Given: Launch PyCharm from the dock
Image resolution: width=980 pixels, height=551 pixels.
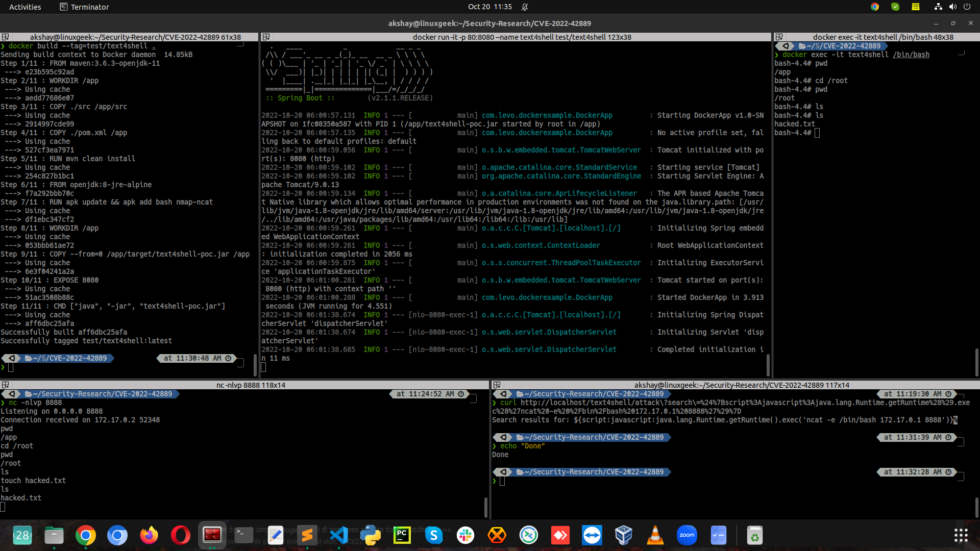Looking at the screenshot, I should point(402,535).
